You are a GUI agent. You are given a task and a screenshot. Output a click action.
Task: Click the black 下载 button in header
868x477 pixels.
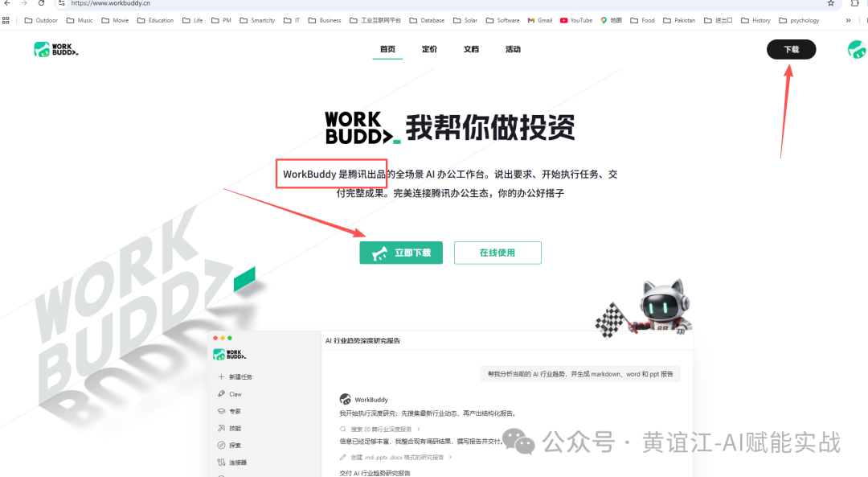tap(791, 49)
